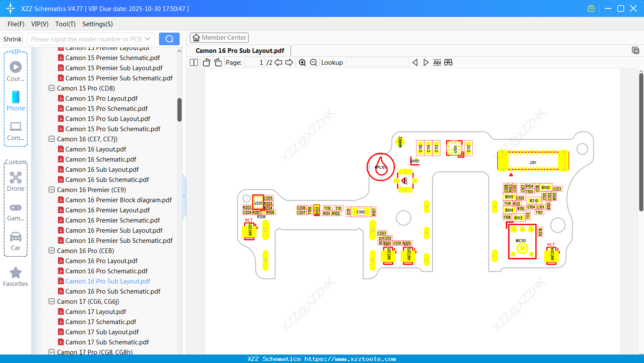Image resolution: width=644 pixels, height=363 pixels.
Task: Open the Member Center button
Action: [x=219, y=38]
